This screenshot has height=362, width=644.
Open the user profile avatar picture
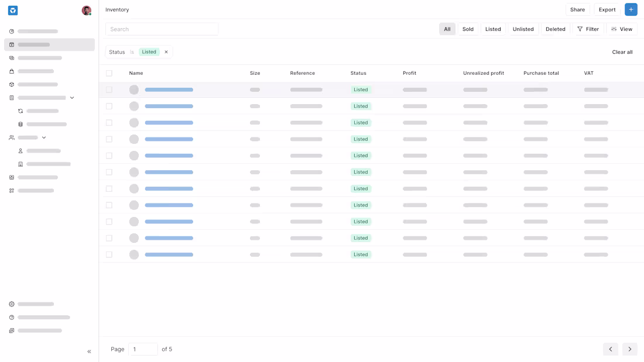coord(86,10)
